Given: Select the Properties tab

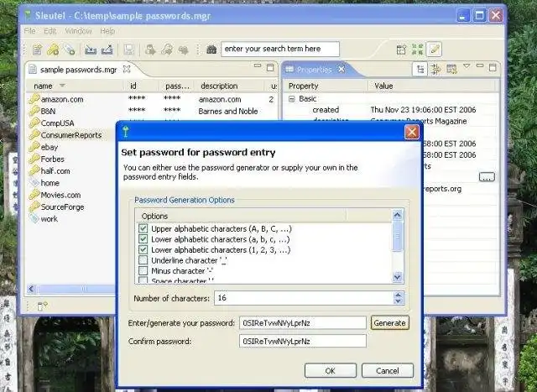Looking at the screenshot, I should coord(315,70).
